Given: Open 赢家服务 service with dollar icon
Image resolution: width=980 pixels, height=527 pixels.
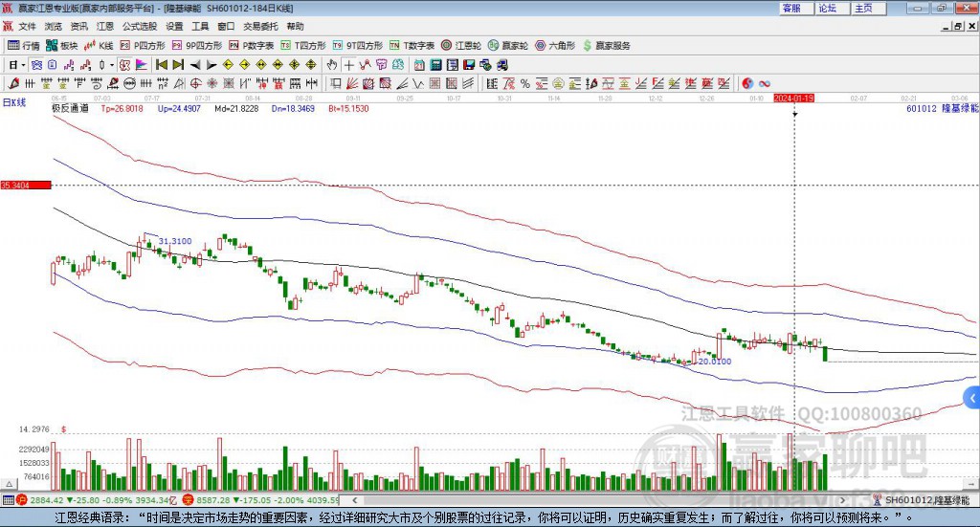Looking at the screenshot, I should [x=606, y=46].
